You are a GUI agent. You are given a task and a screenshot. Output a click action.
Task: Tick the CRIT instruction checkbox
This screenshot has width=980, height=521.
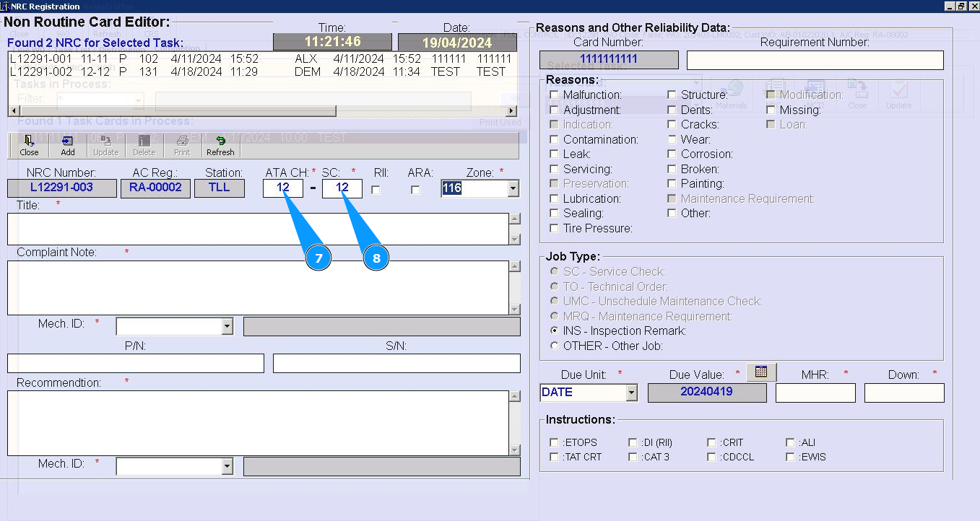pyautogui.click(x=712, y=442)
